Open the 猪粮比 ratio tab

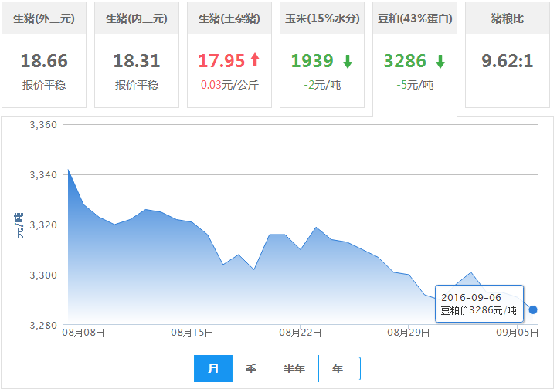[x=508, y=55]
